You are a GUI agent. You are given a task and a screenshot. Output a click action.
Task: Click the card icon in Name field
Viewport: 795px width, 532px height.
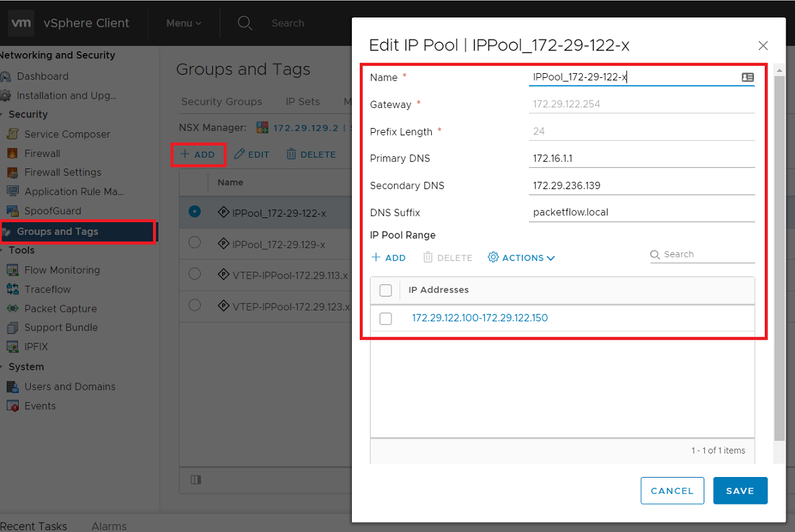747,77
